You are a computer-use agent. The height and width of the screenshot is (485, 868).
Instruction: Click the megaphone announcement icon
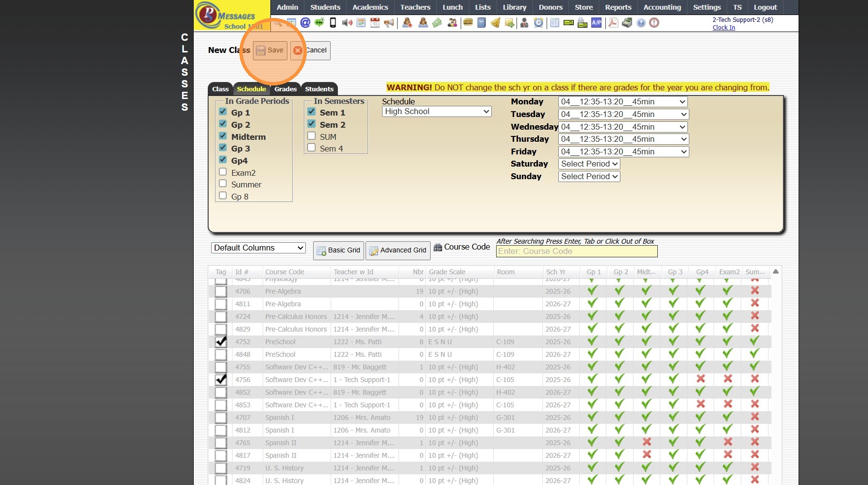(x=389, y=23)
